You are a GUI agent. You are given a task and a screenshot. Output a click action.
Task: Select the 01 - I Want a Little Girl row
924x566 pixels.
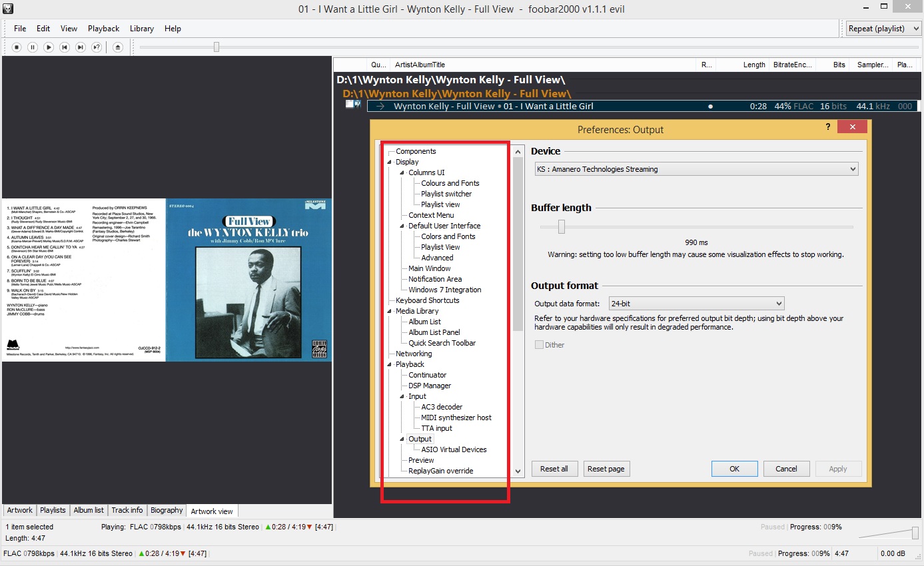(643, 106)
